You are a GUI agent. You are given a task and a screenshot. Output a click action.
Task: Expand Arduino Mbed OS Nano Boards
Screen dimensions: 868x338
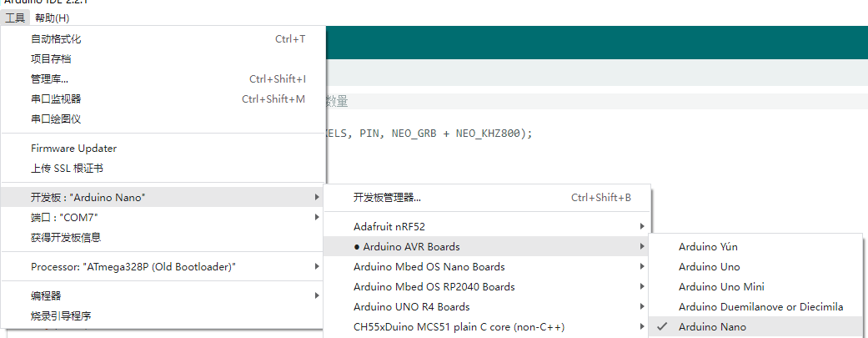[x=487, y=266]
